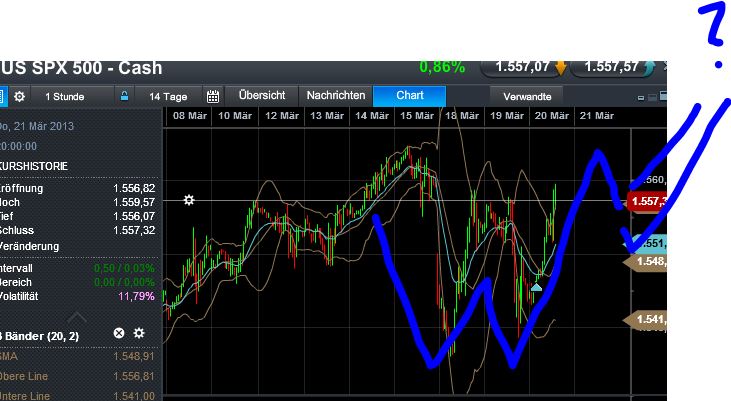Viewport: 731px width, 401px height.
Task: Click the small minimize panel icon
Action: click(641, 98)
